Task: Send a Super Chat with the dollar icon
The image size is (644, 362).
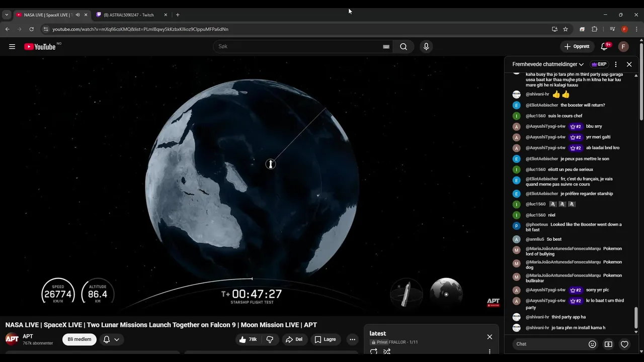Action: pos(608,344)
